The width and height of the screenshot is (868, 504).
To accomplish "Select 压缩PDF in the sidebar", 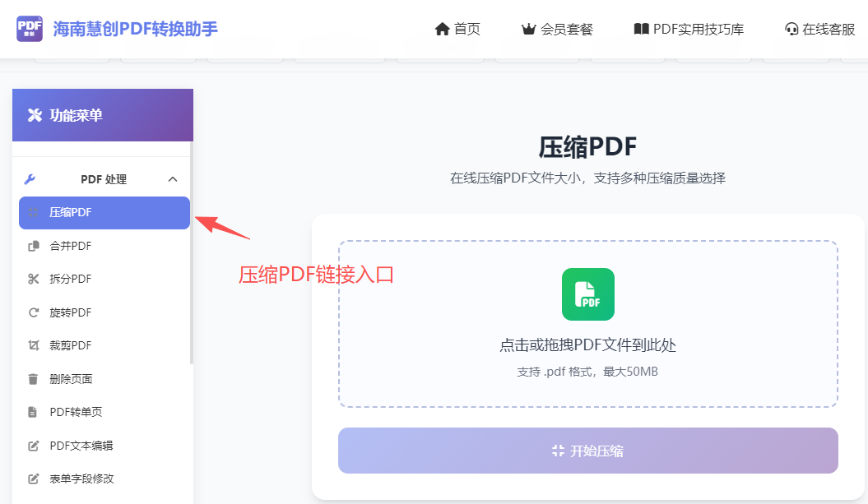I will 104,212.
